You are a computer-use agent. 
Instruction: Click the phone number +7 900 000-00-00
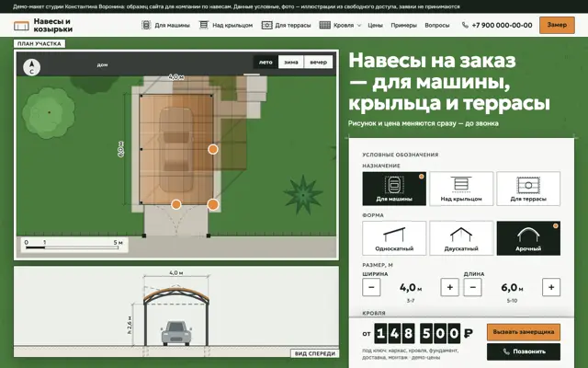pos(502,25)
